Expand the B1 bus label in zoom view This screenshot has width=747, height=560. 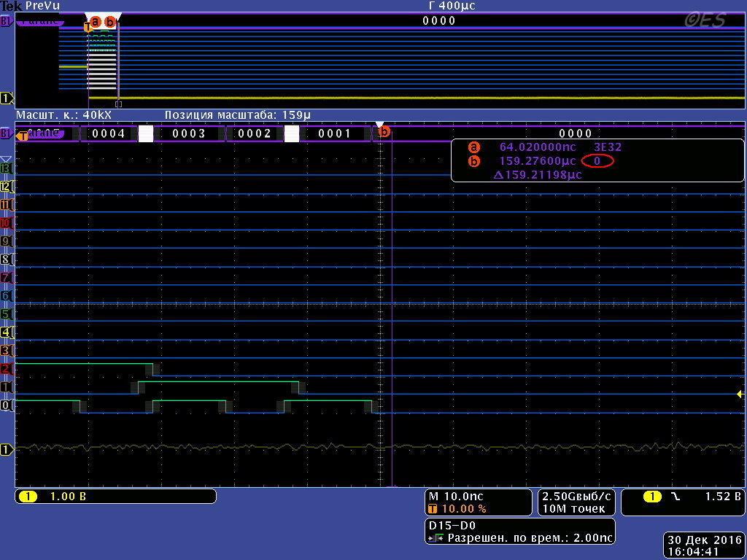pos(7,133)
